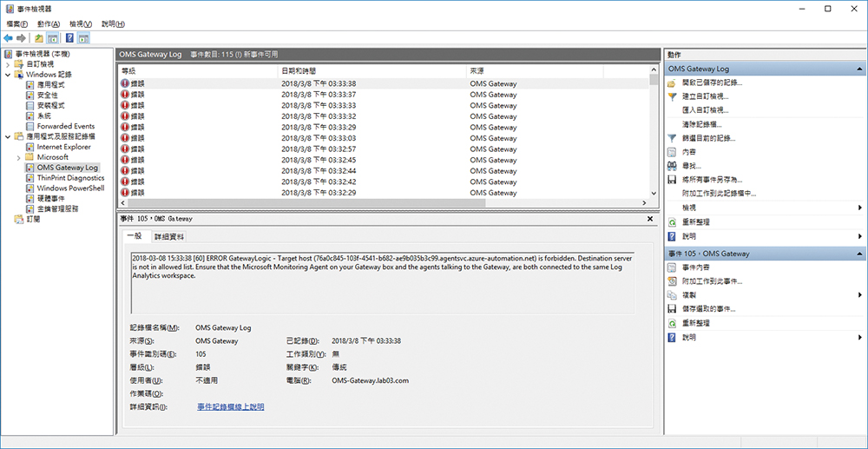
Task: Select OMS Gateway Log in tree
Action: tap(67, 168)
